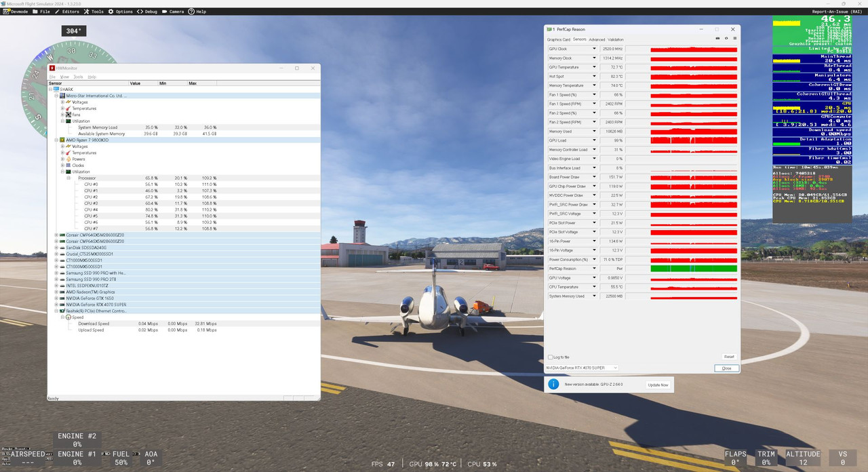Expand the NVIDIA GeForce RTX 4070 SUPER node
Screen dimensions: 868x472
point(56,304)
